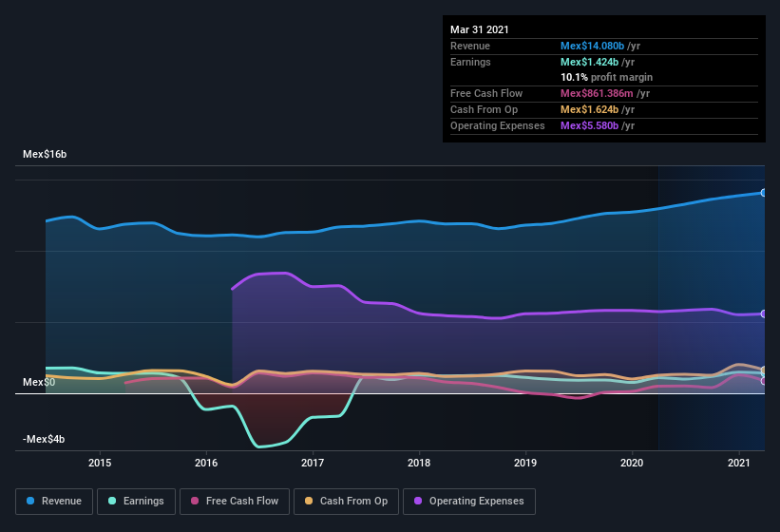
Task: Click the Cash From Op endpoint marker
Action: click(764, 370)
